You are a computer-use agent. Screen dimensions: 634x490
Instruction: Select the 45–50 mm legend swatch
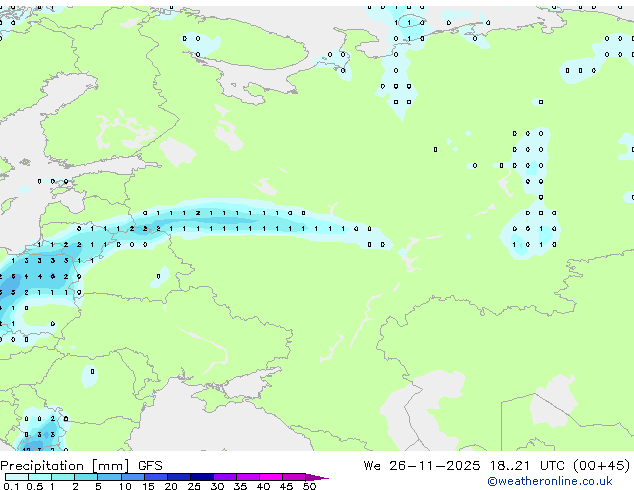[294, 477]
